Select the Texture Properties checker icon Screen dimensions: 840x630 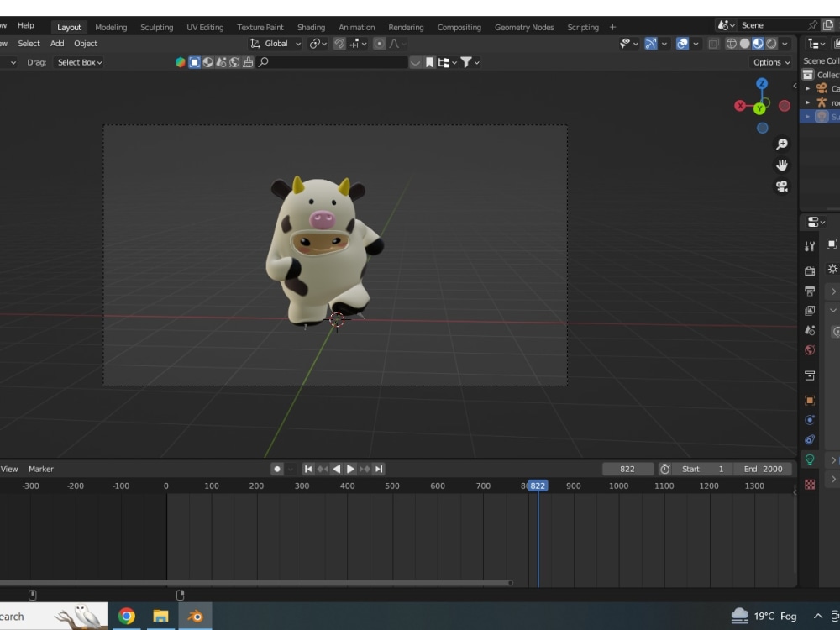coord(810,484)
